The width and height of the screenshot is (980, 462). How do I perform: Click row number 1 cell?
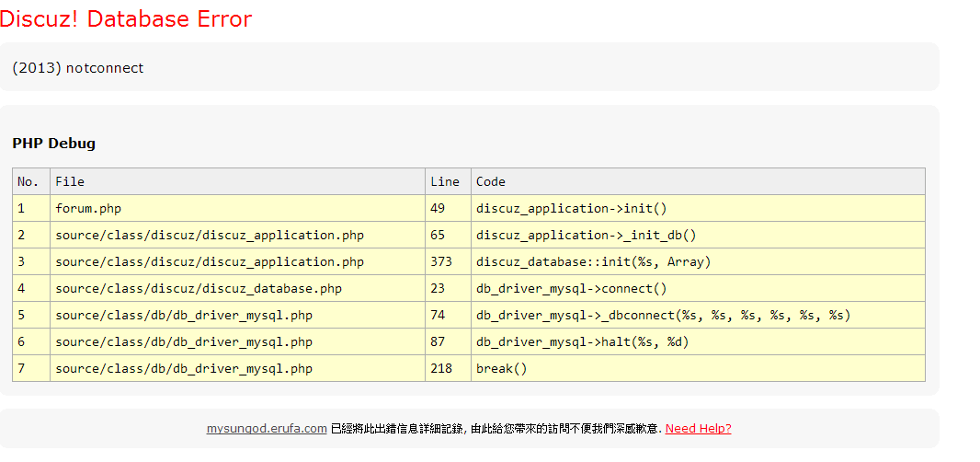coord(31,209)
